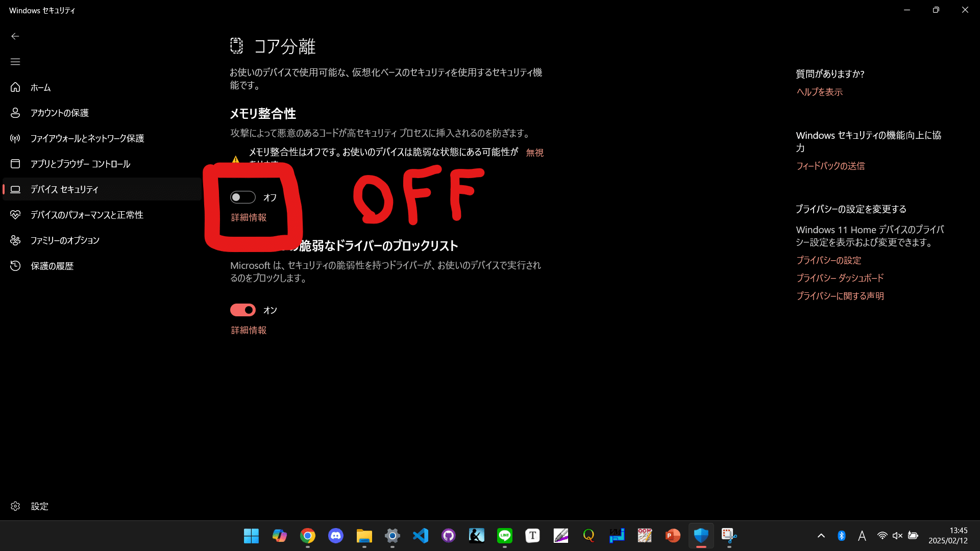The height and width of the screenshot is (551, 980).
Task: Open the green Q app in the taskbar
Action: click(x=589, y=536)
